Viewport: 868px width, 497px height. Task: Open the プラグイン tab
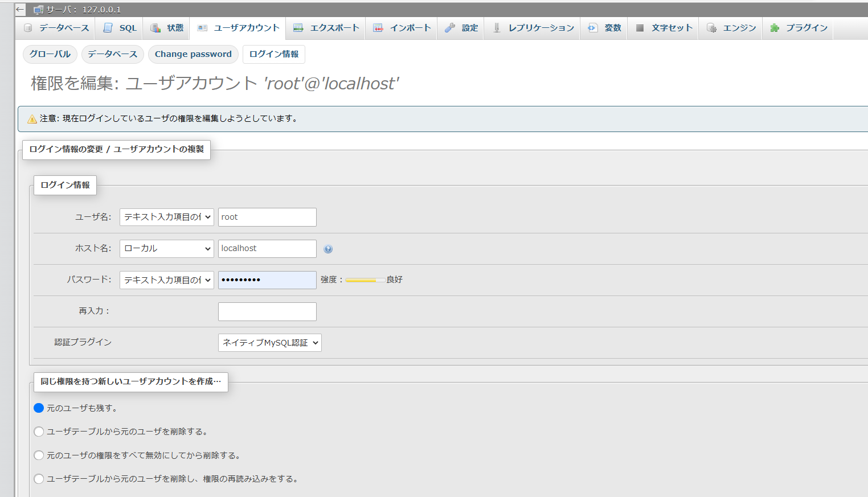tap(799, 28)
